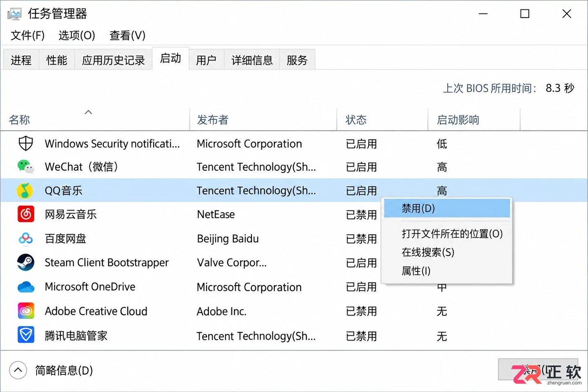Image resolution: width=588 pixels, height=392 pixels.
Task: Collapse view with 简略信息(D) arrow
Action: [x=18, y=370]
